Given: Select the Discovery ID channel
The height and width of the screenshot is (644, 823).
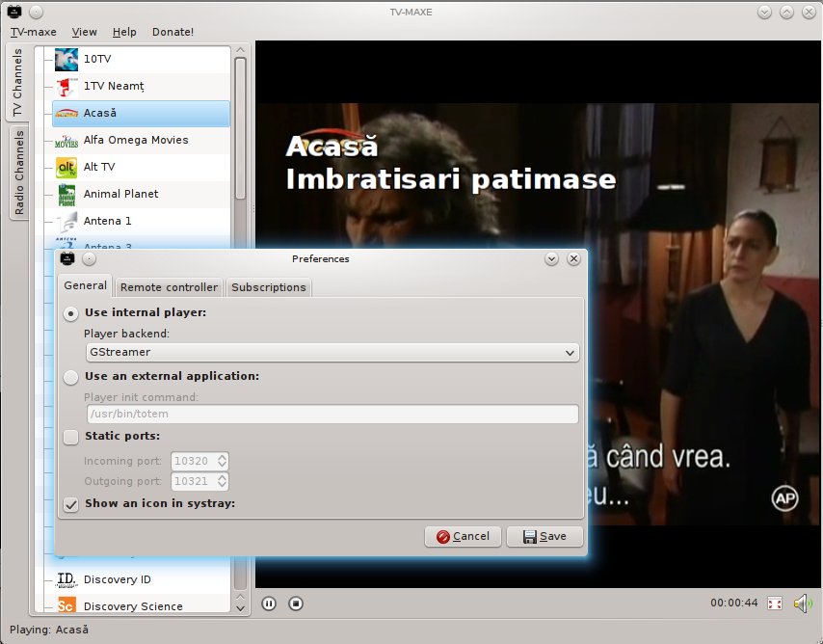Looking at the screenshot, I should (x=141, y=580).
